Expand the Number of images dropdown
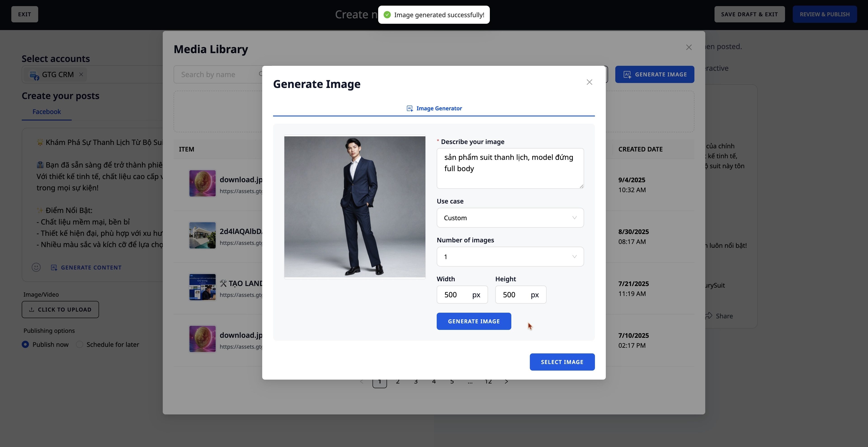Screen dimensions: 868x447 pyautogui.click(x=510, y=257)
